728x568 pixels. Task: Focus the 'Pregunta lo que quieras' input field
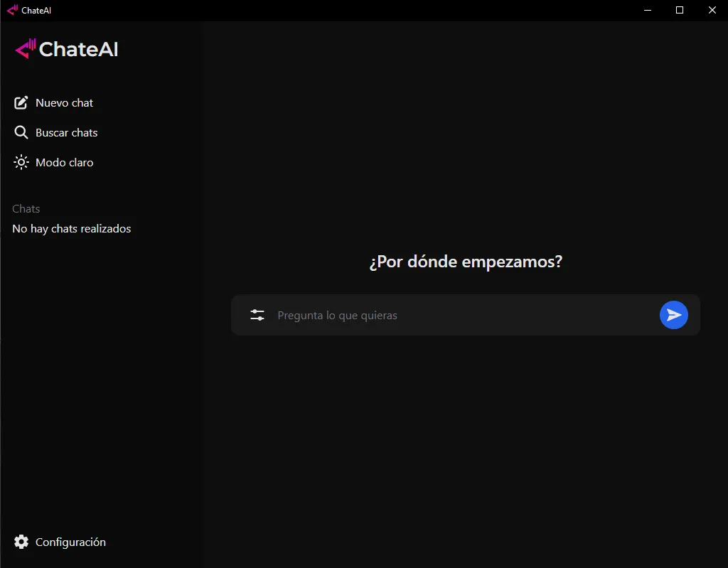coord(466,316)
